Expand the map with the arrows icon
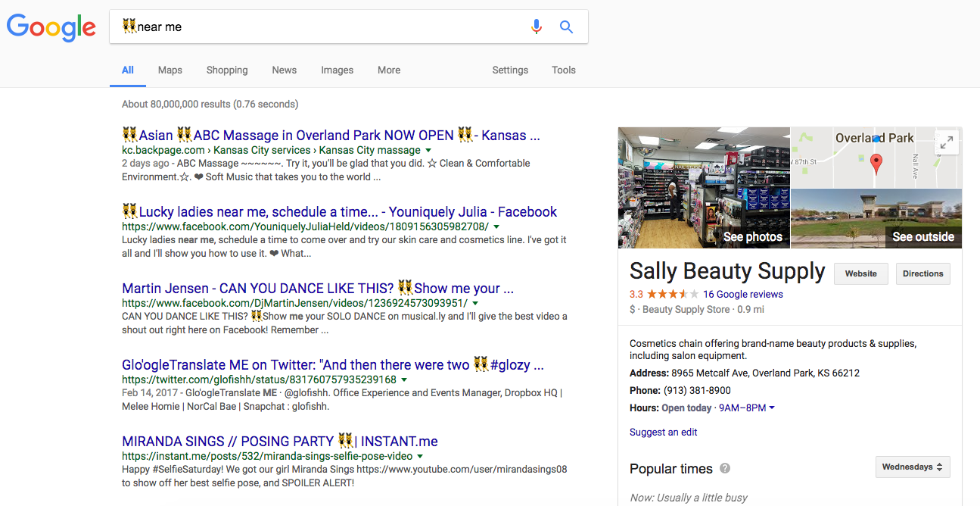Viewport: 980px width, 506px height. tap(946, 142)
